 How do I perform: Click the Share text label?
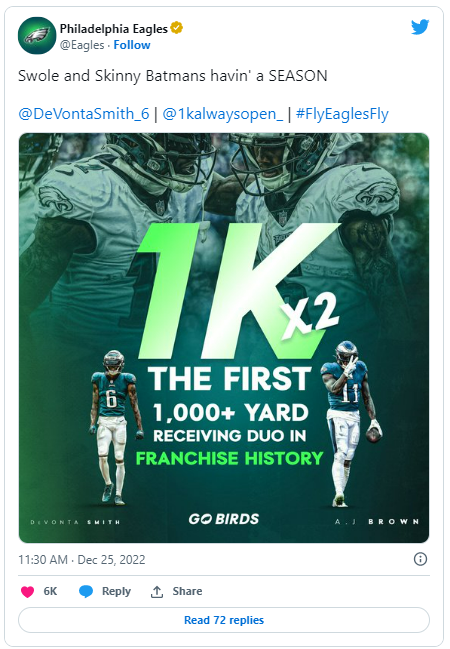tap(187, 591)
